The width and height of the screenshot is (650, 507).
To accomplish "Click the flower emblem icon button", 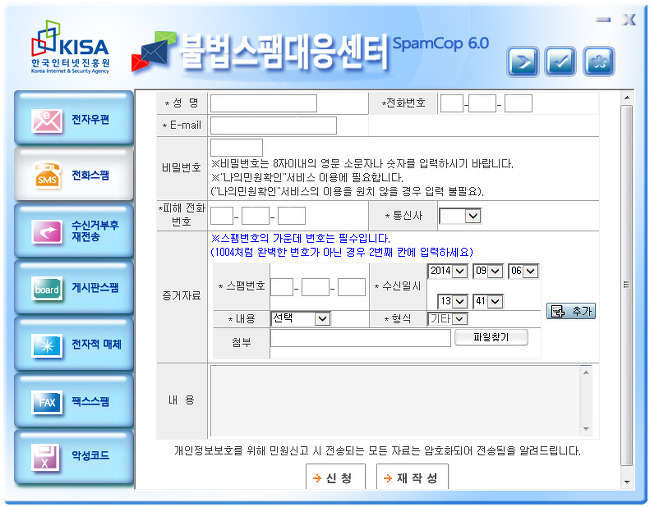I will pyautogui.click(x=599, y=62).
